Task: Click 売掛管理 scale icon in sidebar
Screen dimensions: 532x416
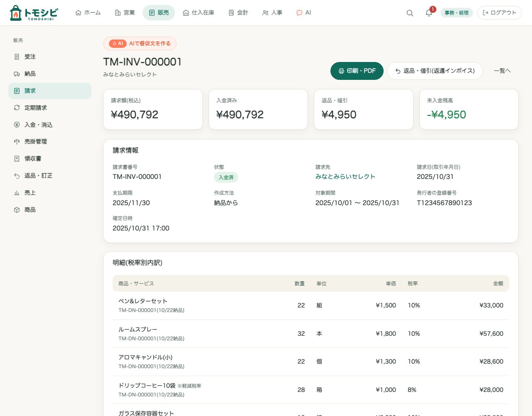Action: click(17, 141)
